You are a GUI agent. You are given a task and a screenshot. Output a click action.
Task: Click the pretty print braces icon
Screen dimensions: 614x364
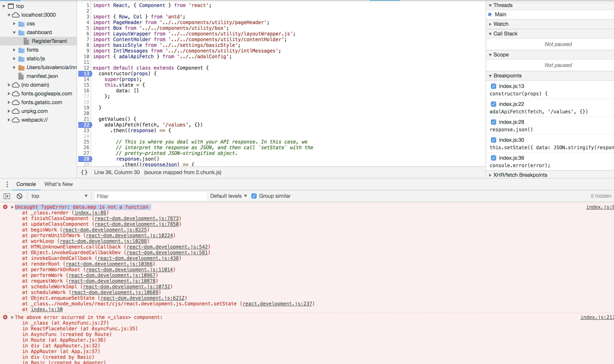point(84,172)
